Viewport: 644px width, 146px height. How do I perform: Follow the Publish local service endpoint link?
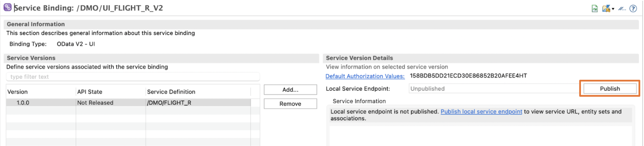481,111
